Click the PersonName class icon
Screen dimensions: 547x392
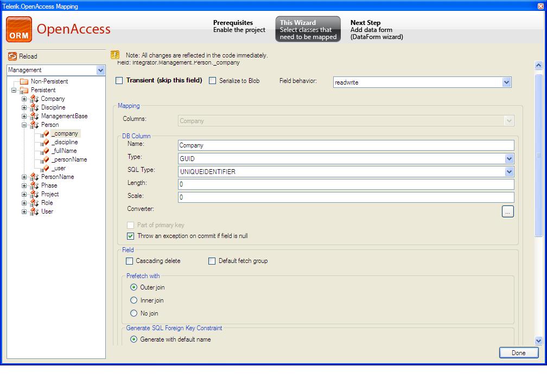pos(34,177)
